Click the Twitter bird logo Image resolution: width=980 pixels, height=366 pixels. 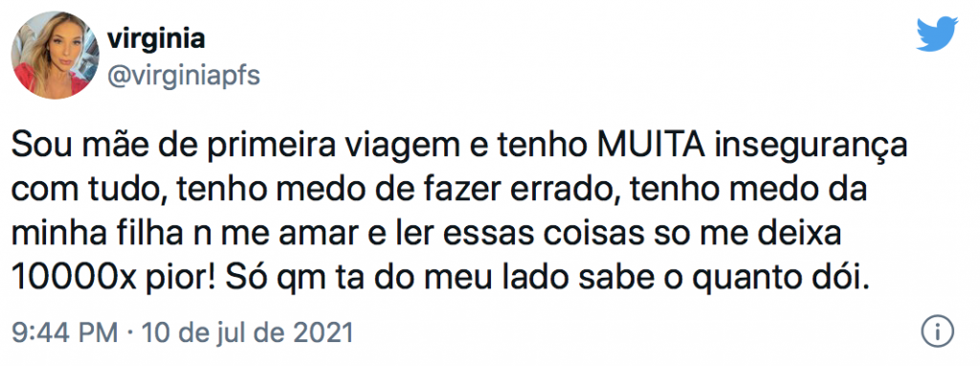pyautogui.click(x=937, y=34)
